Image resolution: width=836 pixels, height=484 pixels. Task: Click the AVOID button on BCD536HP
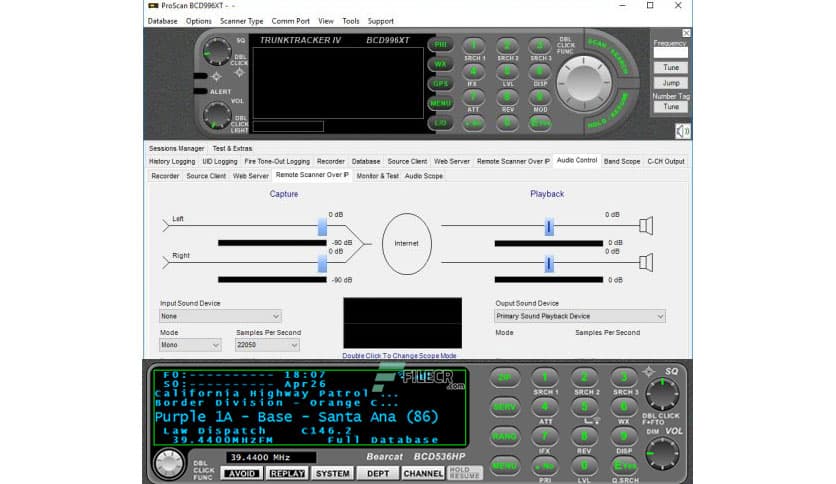242,473
